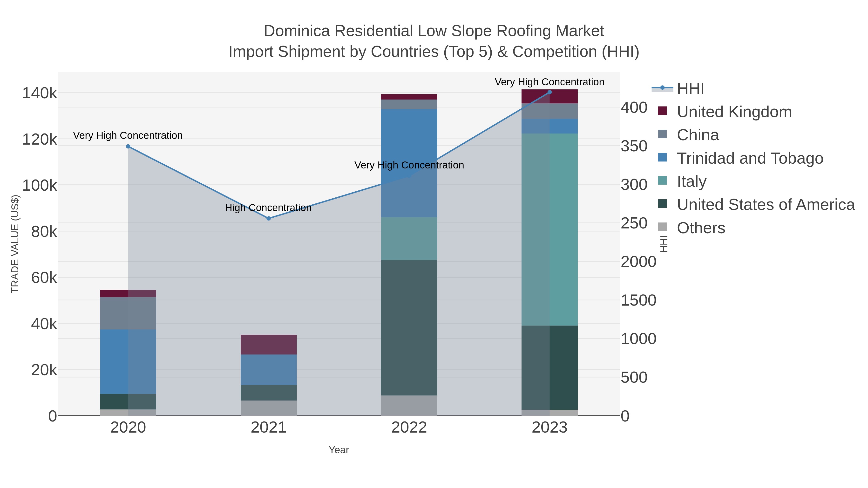Screen dimensions: 868x488
Task: Click the 'Very High Concentration' annotation above 2020
Action: coord(128,135)
